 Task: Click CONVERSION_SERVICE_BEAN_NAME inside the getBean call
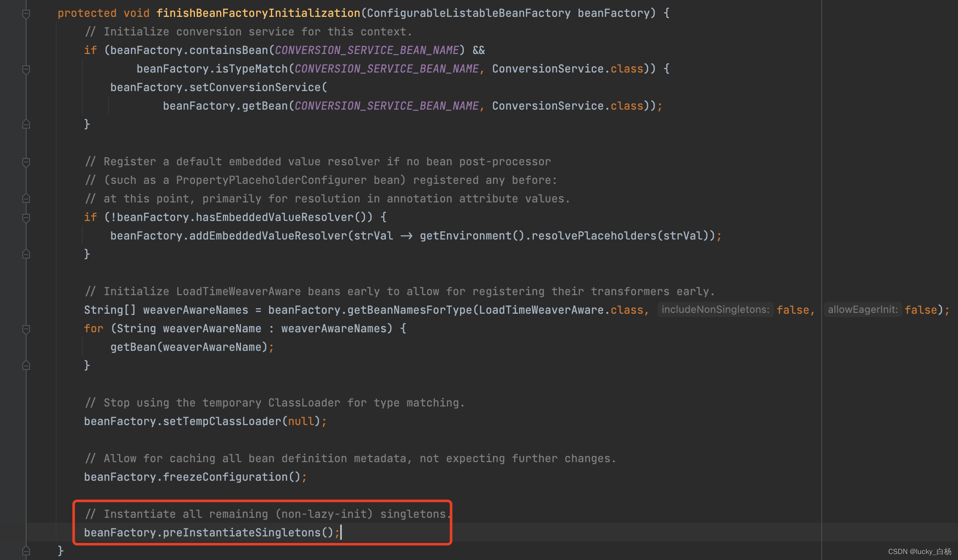387,106
